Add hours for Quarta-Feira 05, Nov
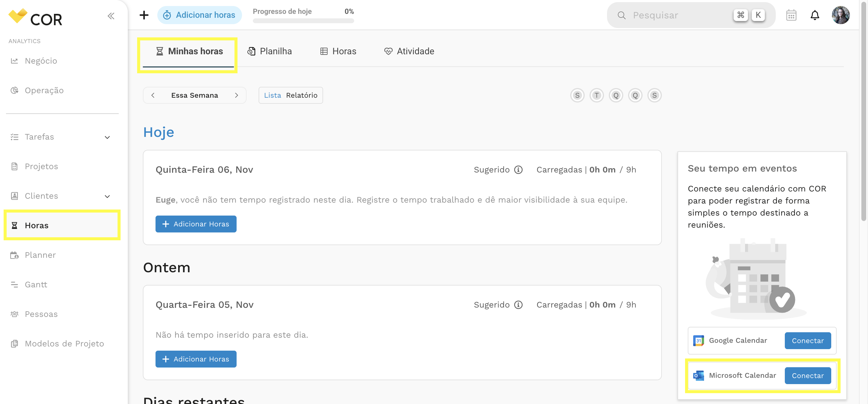This screenshot has width=868, height=404. tap(196, 359)
